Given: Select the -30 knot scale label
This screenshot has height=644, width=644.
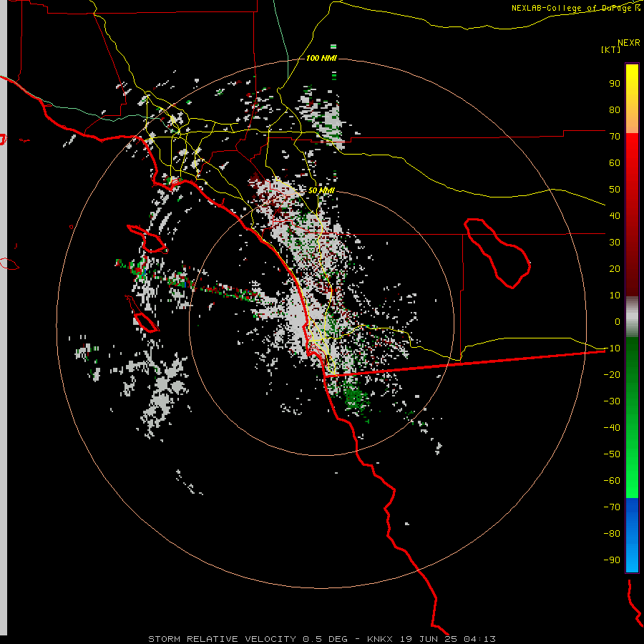Looking at the screenshot, I should 612,401.
